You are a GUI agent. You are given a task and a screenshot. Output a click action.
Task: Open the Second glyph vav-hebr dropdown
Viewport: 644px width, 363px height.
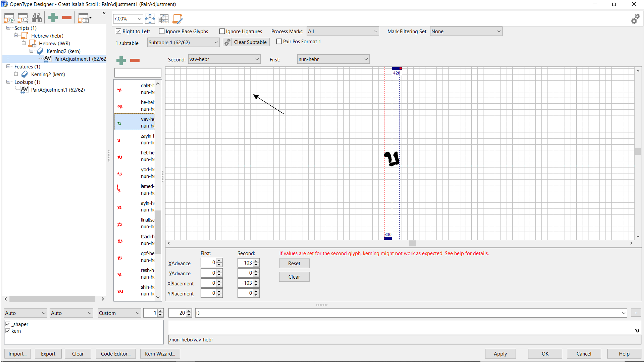click(x=224, y=59)
